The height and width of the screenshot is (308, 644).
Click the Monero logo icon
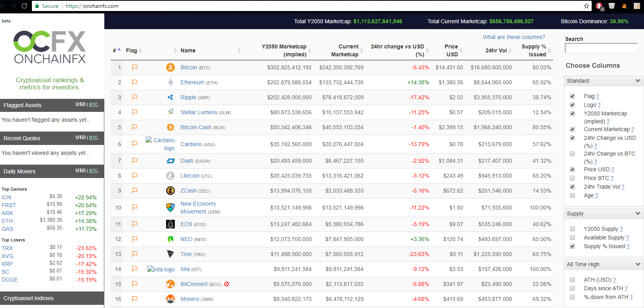pyautogui.click(x=170, y=299)
